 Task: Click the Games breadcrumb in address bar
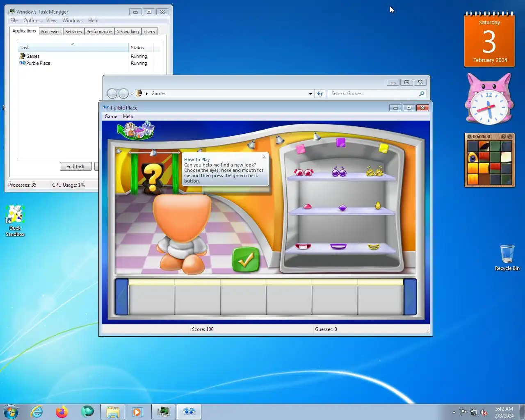[159, 94]
